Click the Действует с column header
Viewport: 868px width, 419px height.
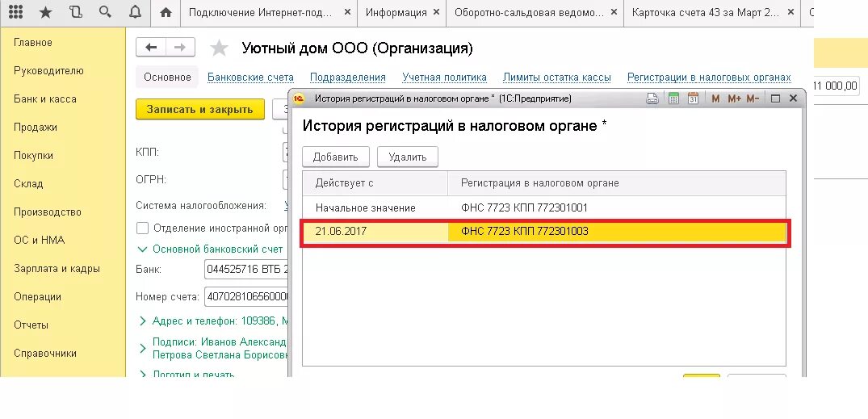(375, 183)
